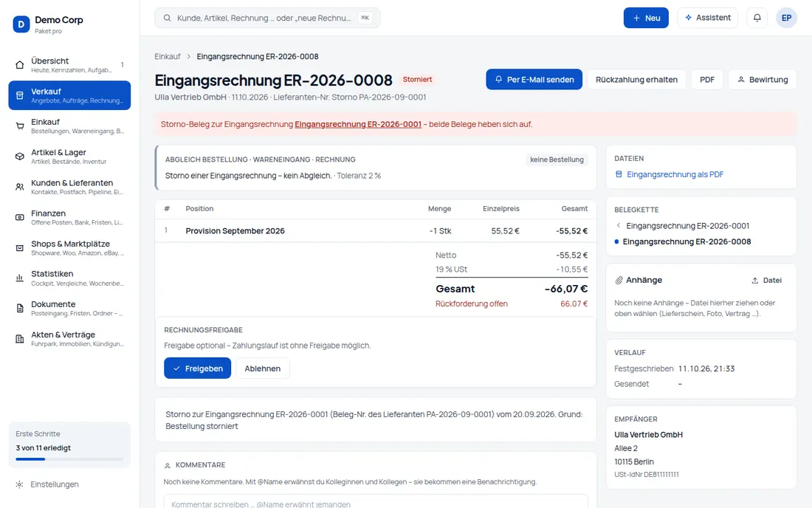Click the Kunden & Lieferanten people icon
This screenshot has height=508, width=812.
click(20, 187)
